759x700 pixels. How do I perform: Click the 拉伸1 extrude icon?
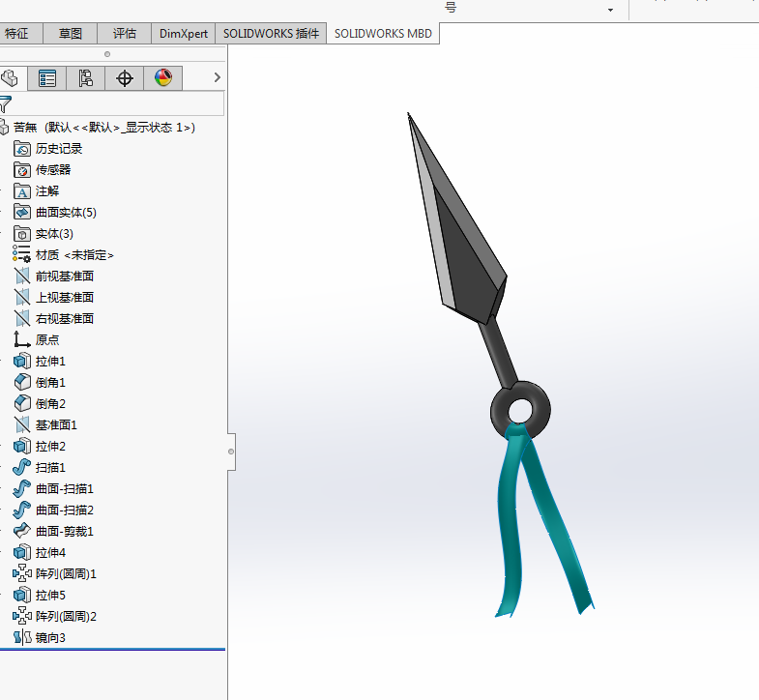(x=22, y=362)
